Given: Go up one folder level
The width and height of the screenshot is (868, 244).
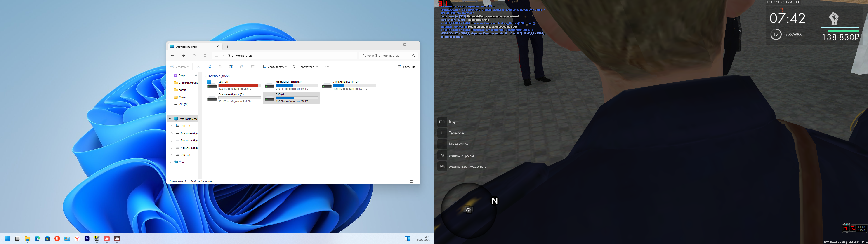Looking at the screenshot, I should coord(194,56).
